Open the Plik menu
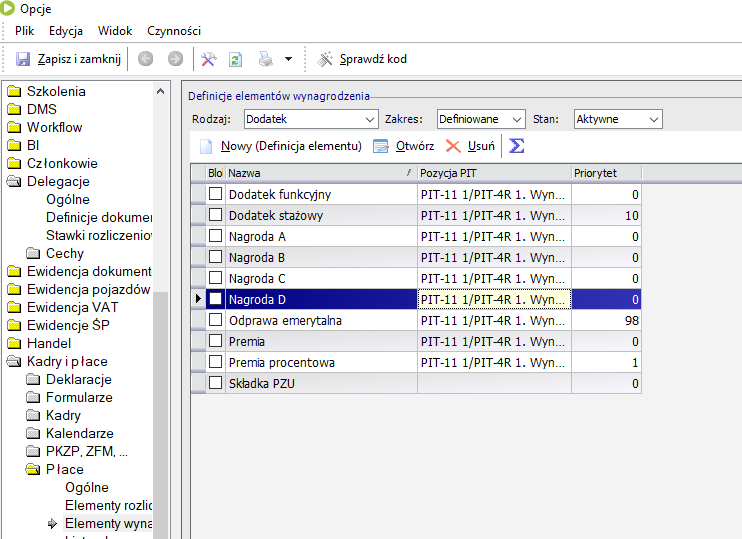 click(x=24, y=31)
